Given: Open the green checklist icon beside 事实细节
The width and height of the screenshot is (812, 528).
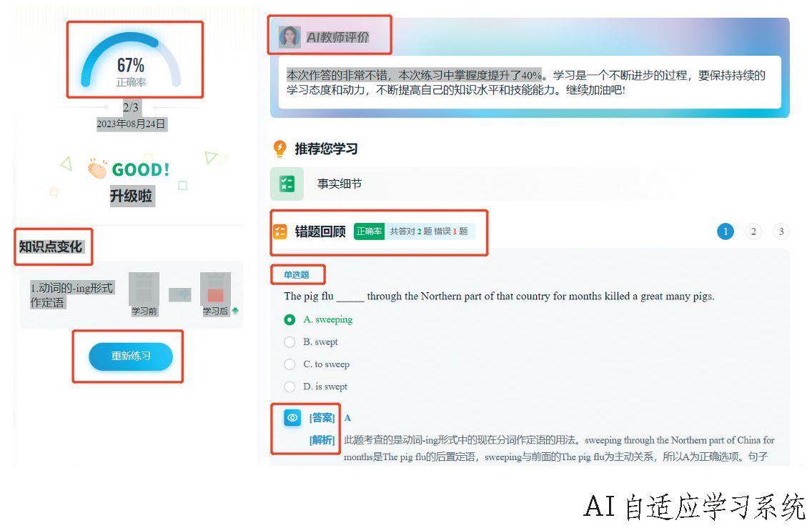Looking at the screenshot, I should point(287,184).
